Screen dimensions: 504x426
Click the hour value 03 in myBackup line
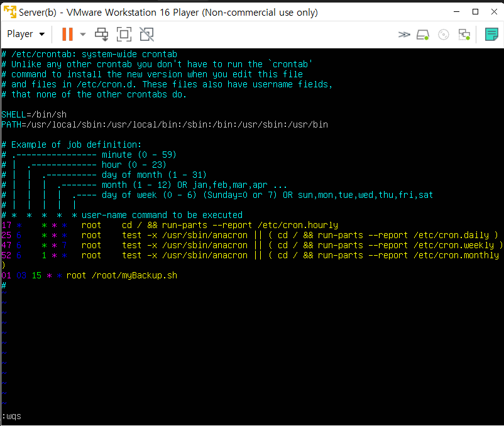(21, 275)
